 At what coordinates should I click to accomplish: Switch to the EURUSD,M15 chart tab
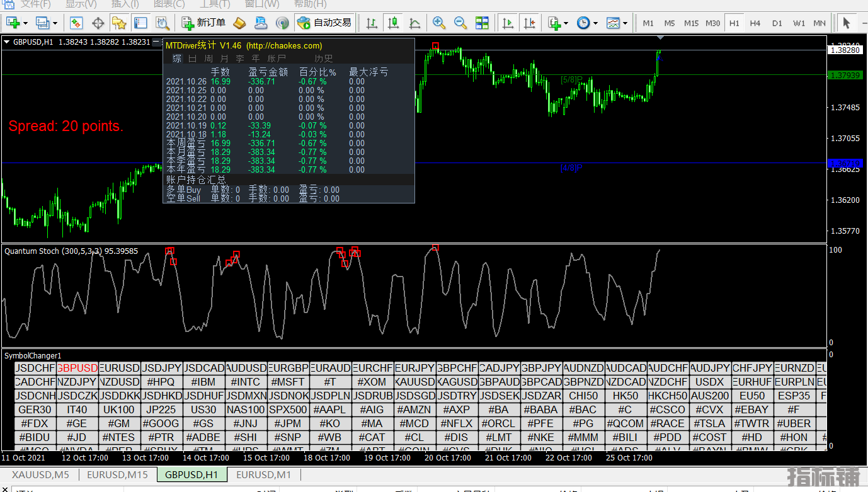pos(117,475)
